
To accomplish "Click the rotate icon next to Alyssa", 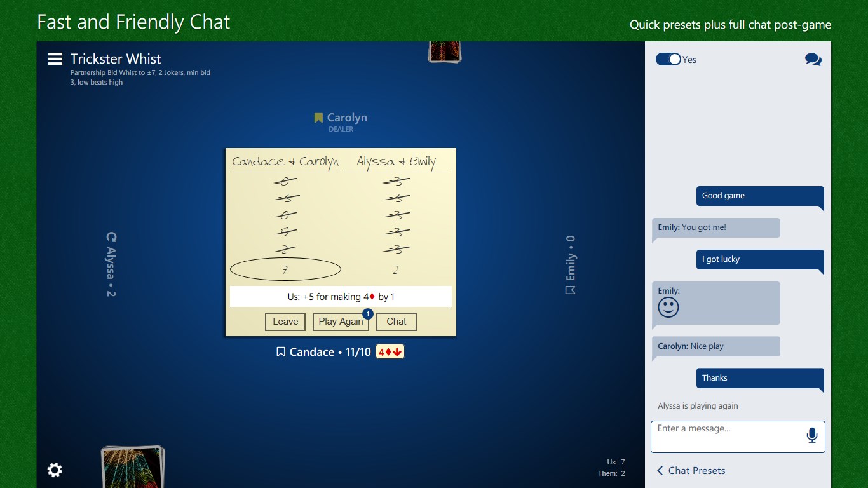I will tap(111, 236).
